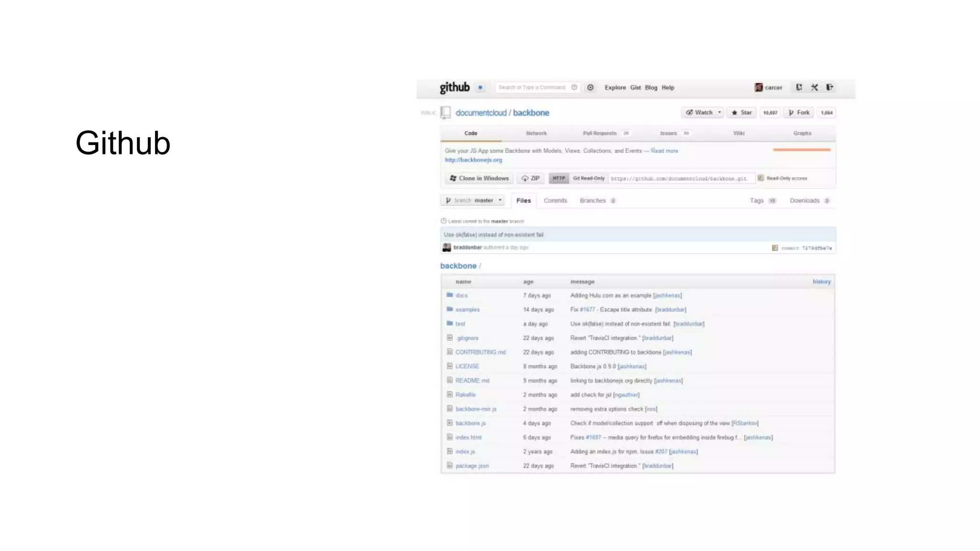Open the Tags list
Image resolution: width=980 pixels, height=551 pixels.
762,200
